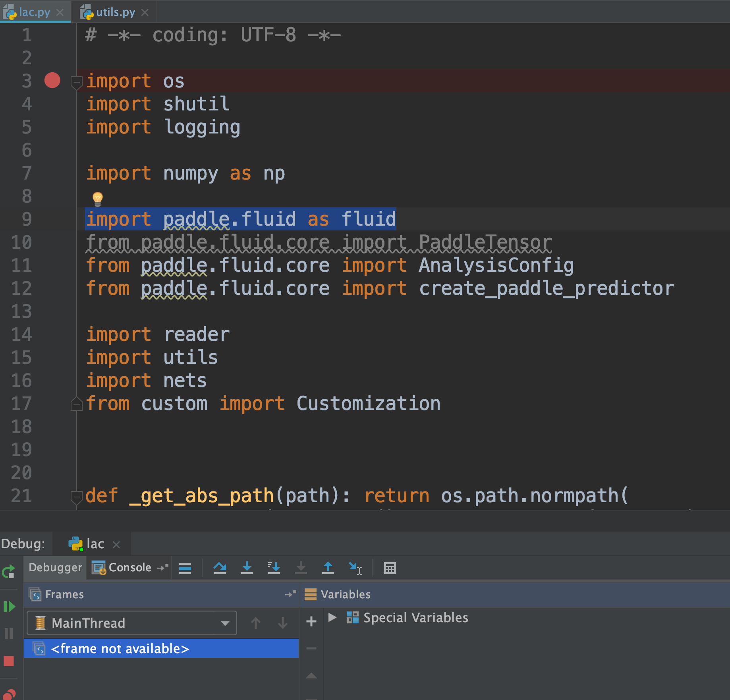Move up one stack frame
730x700 pixels.
[x=256, y=623]
